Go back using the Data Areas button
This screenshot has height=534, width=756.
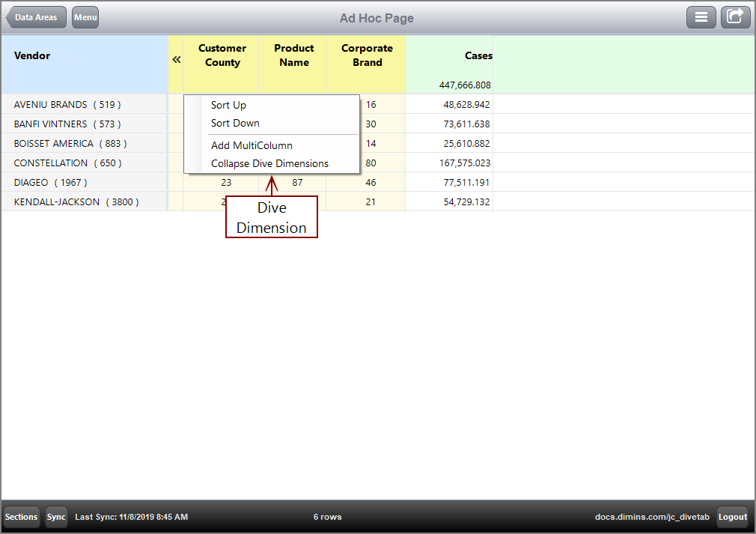pos(36,16)
